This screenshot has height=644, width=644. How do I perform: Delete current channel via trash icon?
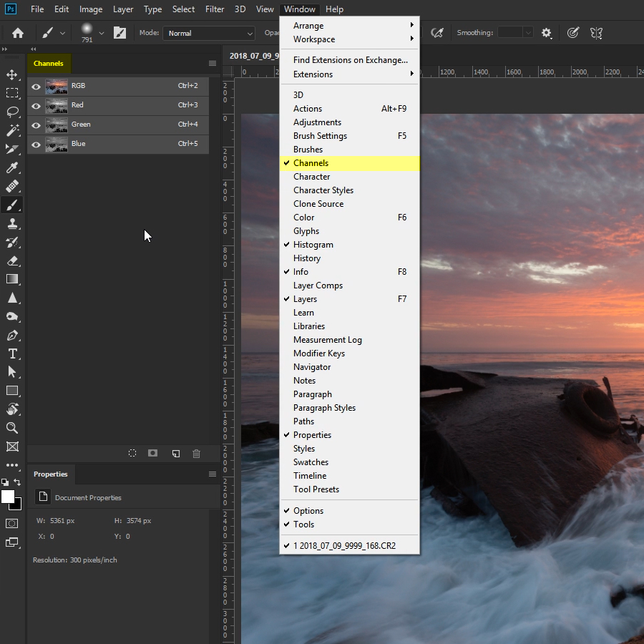(196, 453)
